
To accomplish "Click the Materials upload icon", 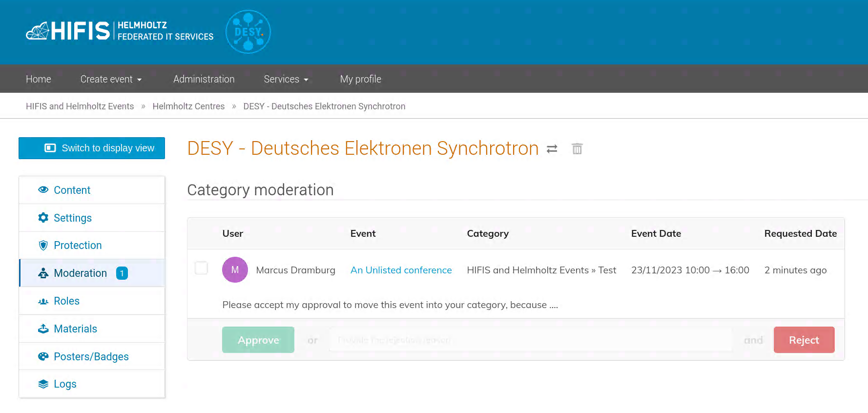I will (x=43, y=329).
